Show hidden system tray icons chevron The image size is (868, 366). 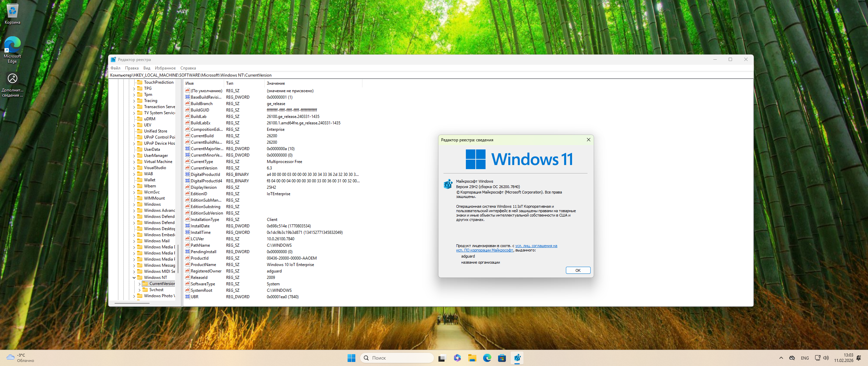pos(781,358)
